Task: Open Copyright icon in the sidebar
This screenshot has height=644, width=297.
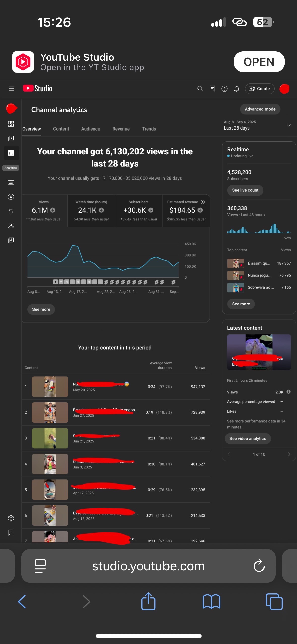Action: 11,197
